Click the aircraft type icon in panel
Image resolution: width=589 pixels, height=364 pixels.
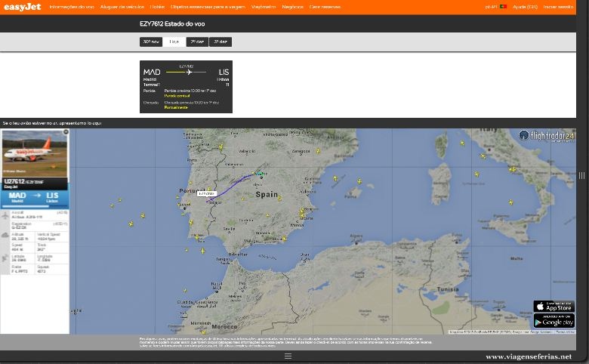click(x=5, y=216)
